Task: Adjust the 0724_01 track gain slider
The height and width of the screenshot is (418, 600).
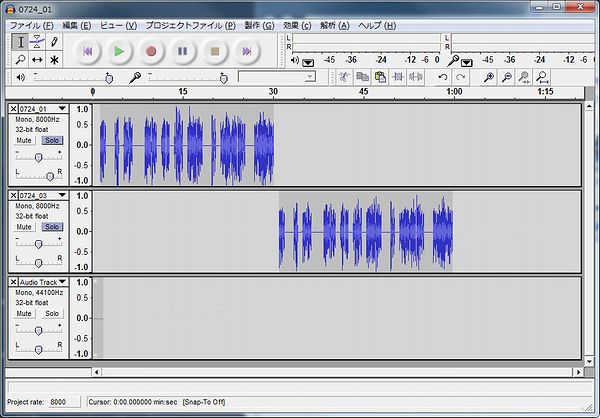Action: point(38,157)
